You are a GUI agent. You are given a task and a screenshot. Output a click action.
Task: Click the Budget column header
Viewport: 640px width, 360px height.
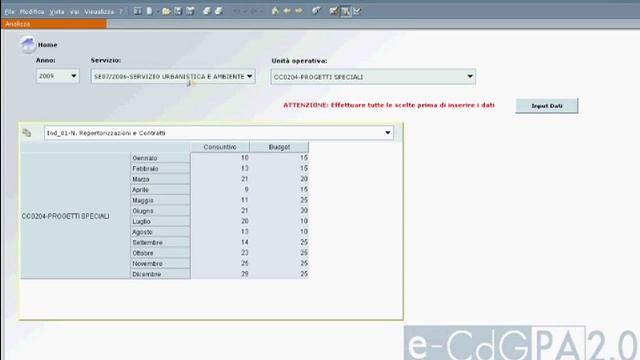point(279,147)
